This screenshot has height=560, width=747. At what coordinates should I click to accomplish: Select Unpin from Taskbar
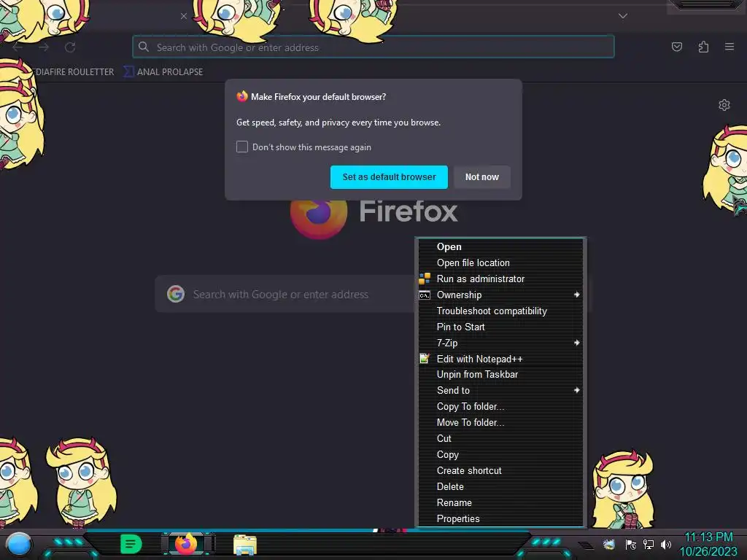tap(500, 374)
